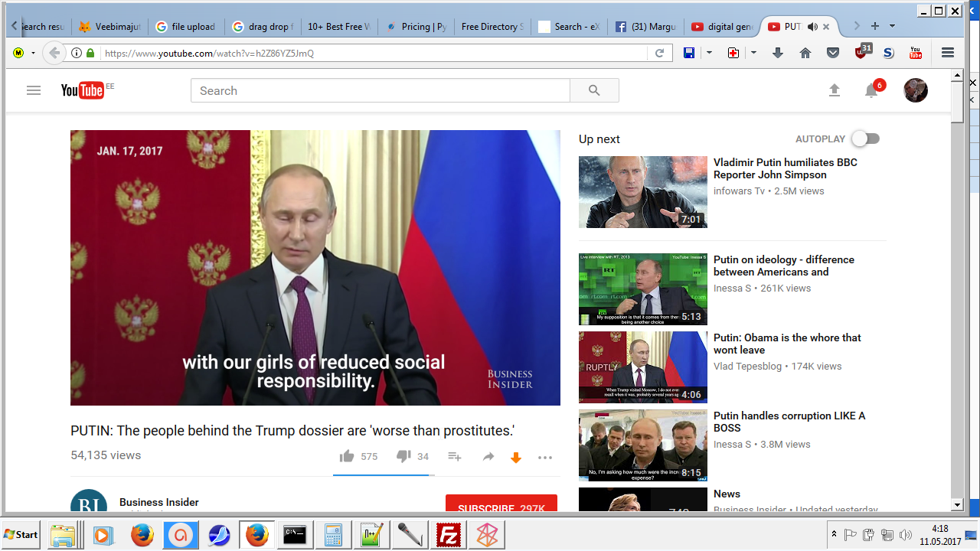This screenshot has height=551, width=980.
Task: Click the orange download arrow icon
Action: tap(516, 458)
